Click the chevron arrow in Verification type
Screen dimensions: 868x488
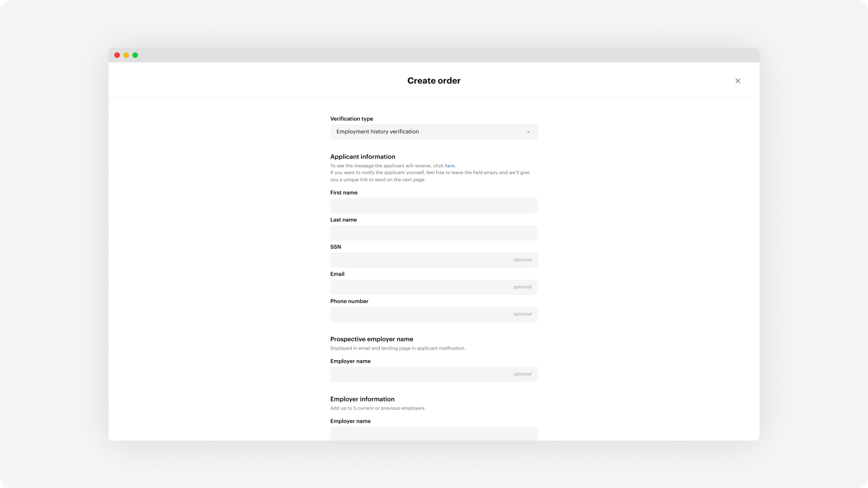528,132
